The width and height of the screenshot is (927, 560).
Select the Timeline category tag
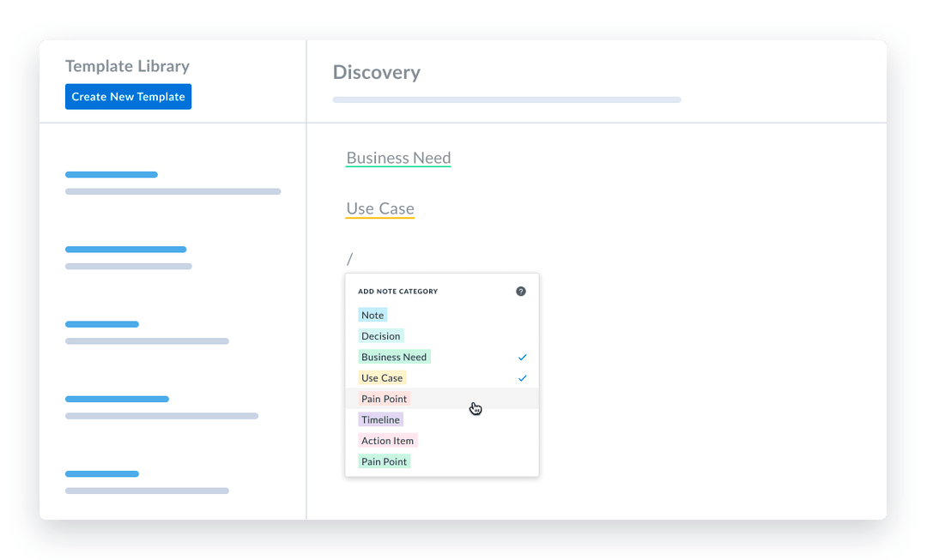point(380,419)
